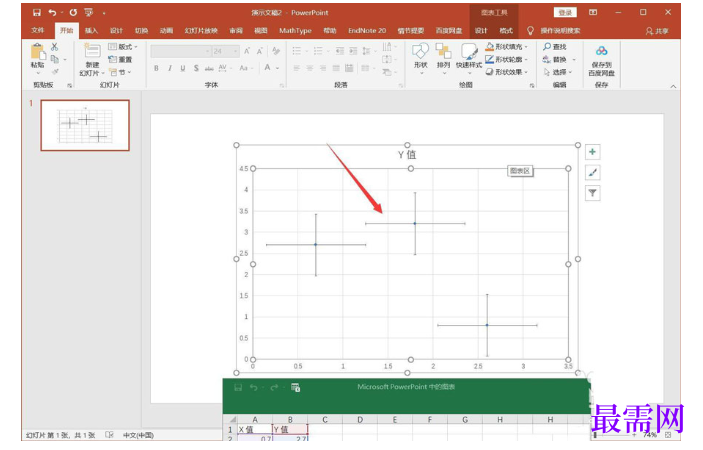Image resolution: width=703 pixels, height=450 pixels.
Task: Click 操作说明搜索 tell me box
Action: click(x=560, y=30)
